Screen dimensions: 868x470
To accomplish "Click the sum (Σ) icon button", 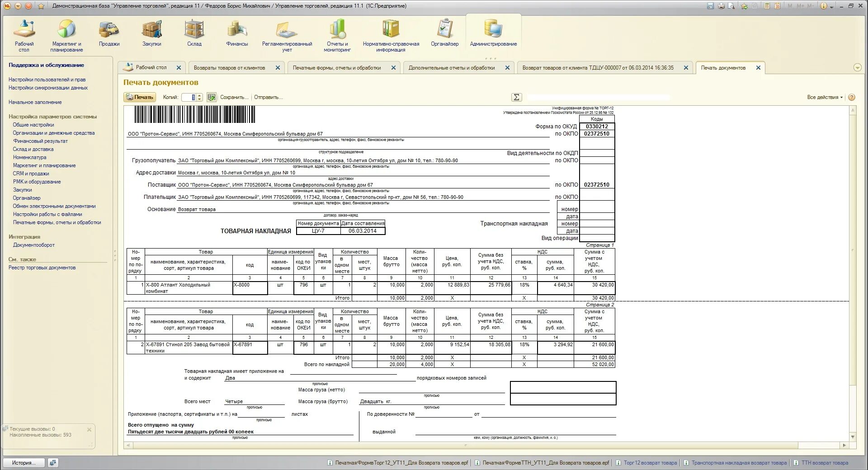I will click(516, 97).
